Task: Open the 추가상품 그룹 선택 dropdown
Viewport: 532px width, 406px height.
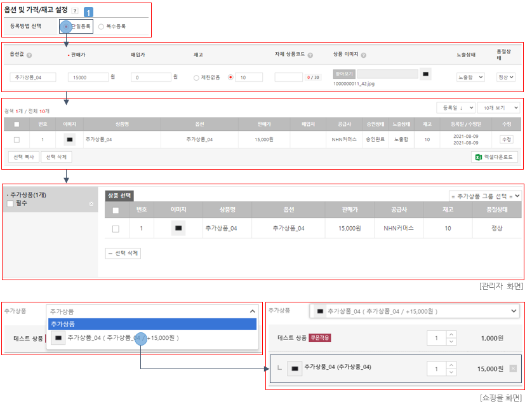Action: [x=485, y=196]
